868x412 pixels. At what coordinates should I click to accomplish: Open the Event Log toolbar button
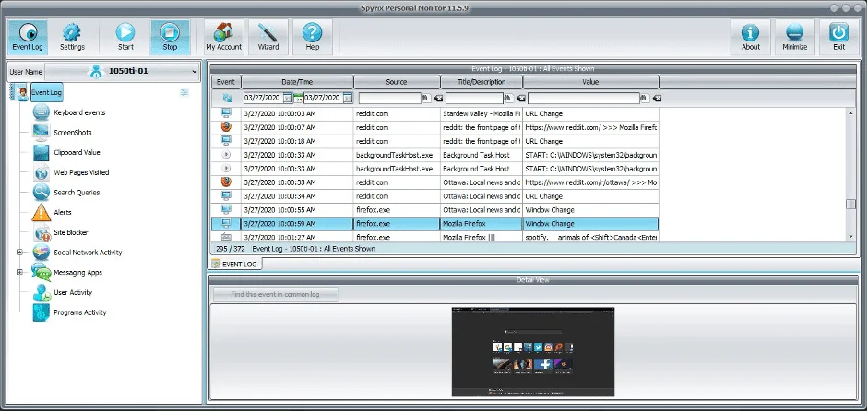click(x=28, y=37)
